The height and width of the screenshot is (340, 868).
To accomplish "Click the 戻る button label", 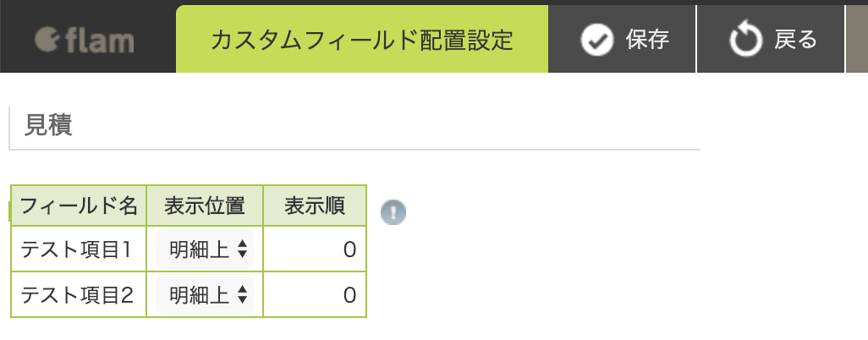I will pos(795,40).
